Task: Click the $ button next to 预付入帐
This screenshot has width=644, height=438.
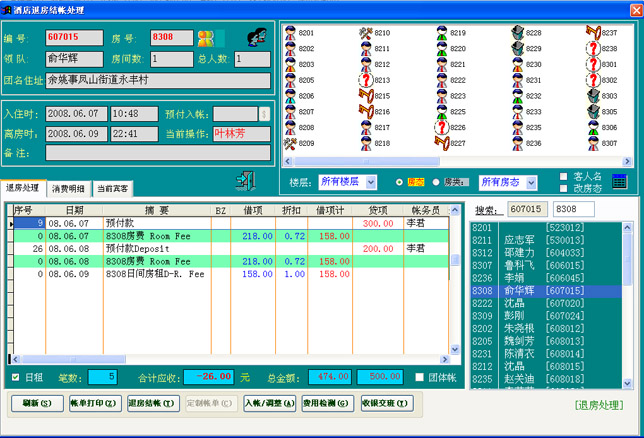Action: tap(264, 114)
